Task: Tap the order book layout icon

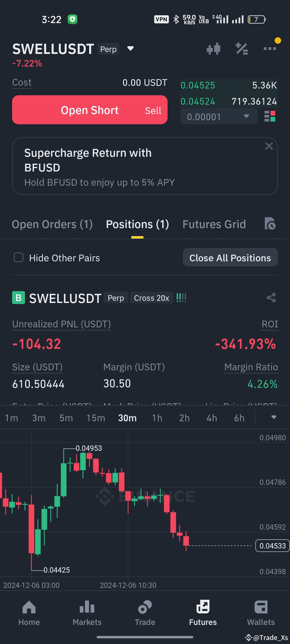Action: tap(270, 116)
